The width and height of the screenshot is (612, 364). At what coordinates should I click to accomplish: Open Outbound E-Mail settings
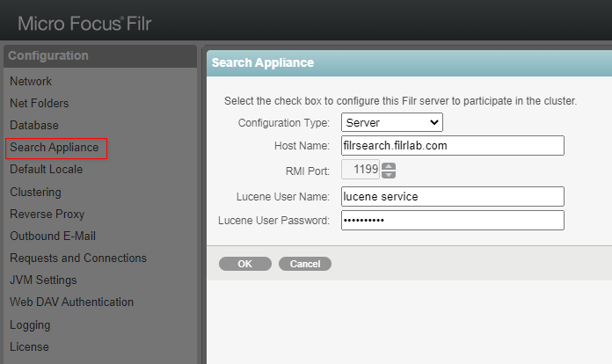coord(53,236)
